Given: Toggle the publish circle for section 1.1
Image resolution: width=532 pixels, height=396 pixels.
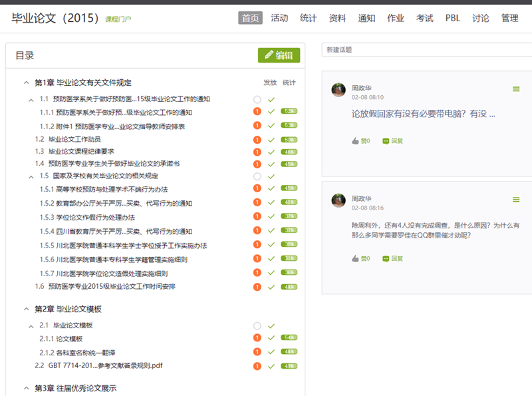Looking at the screenshot, I should point(257,100).
